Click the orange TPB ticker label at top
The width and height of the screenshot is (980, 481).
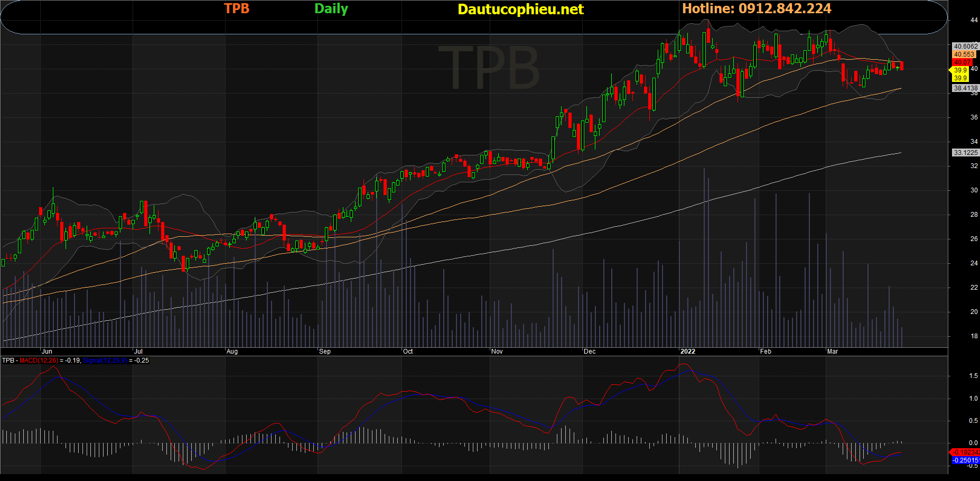click(x=236, y=8)
